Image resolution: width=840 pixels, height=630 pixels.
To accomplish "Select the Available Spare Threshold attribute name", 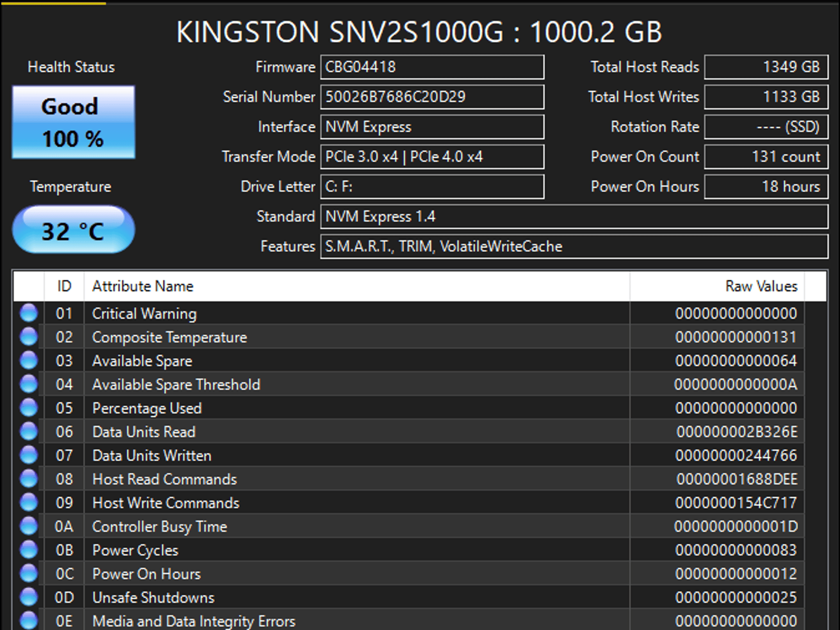I will pos(176,385).
